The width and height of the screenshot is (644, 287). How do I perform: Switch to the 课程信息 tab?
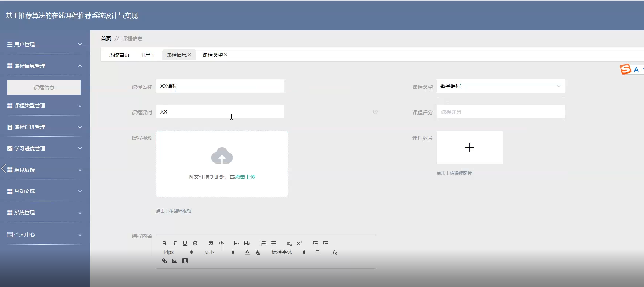click(x=176, y=55)
